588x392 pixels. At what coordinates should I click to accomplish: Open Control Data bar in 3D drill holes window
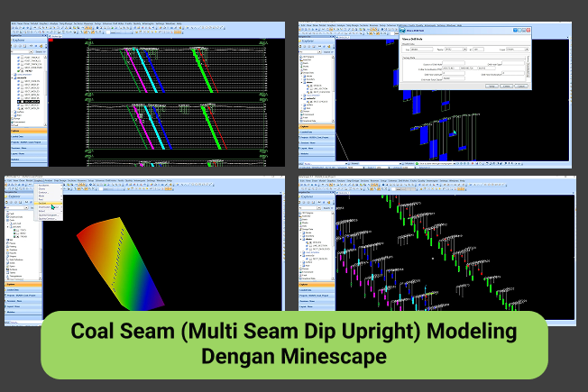[317, 289]
